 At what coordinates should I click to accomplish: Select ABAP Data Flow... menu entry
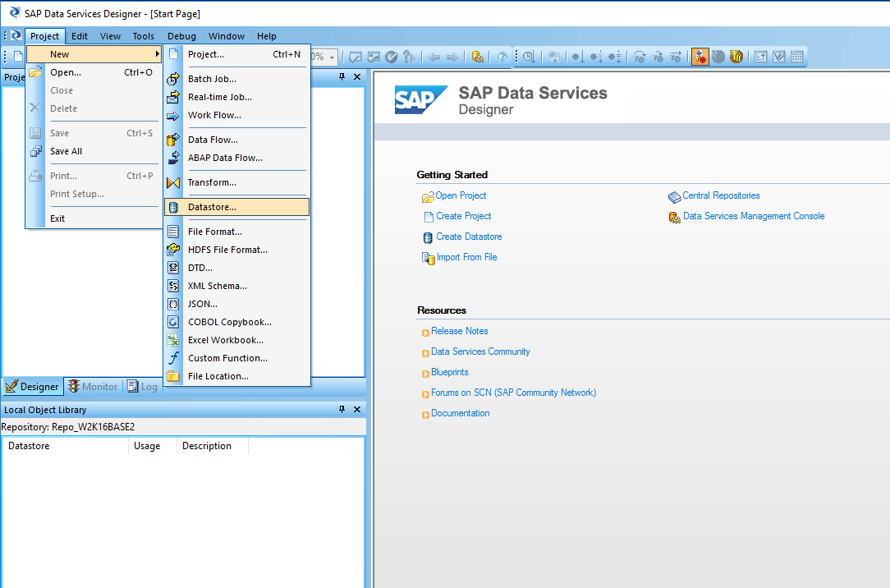tap(236, 158)
